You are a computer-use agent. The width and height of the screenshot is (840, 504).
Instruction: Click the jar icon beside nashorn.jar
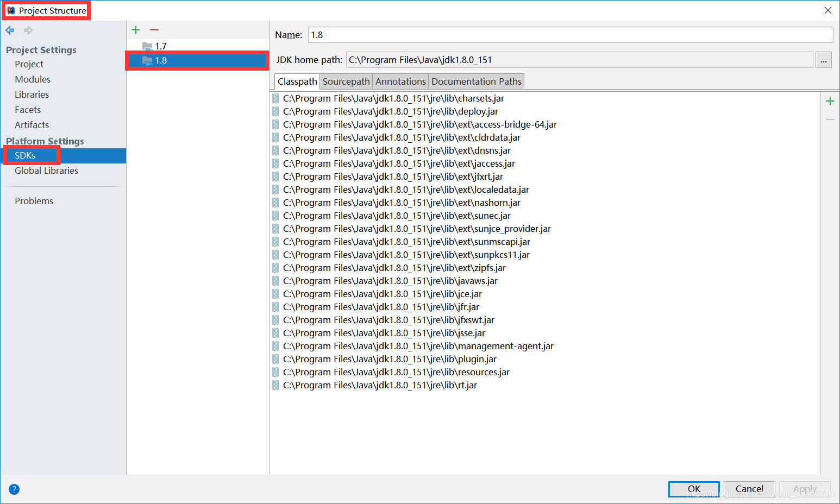point(275,203)
